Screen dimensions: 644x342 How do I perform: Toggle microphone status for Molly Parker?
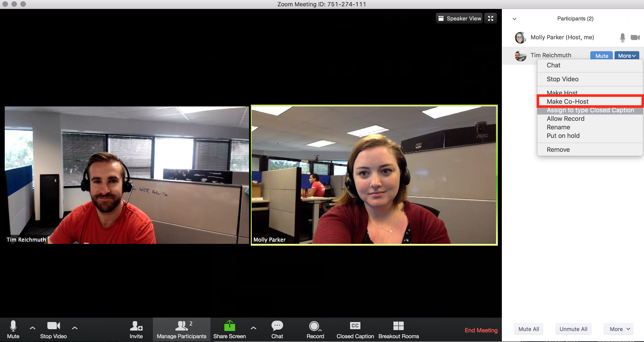click(x=623, y=37)
